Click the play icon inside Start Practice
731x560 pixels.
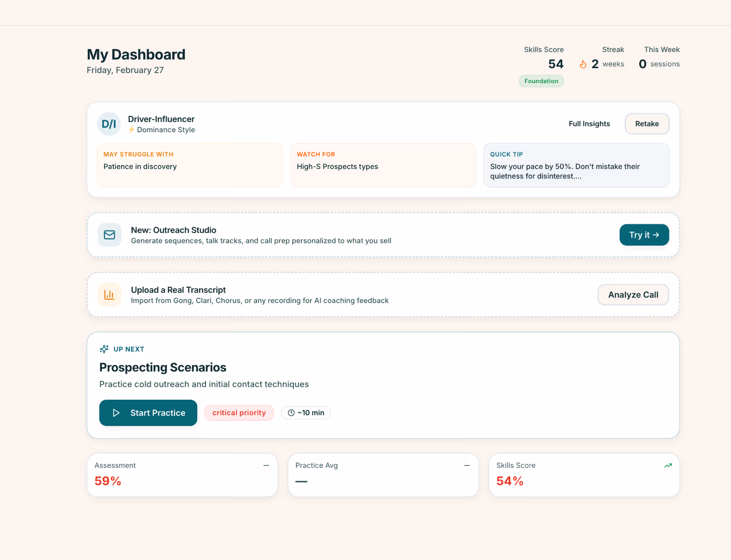(116, 412)
